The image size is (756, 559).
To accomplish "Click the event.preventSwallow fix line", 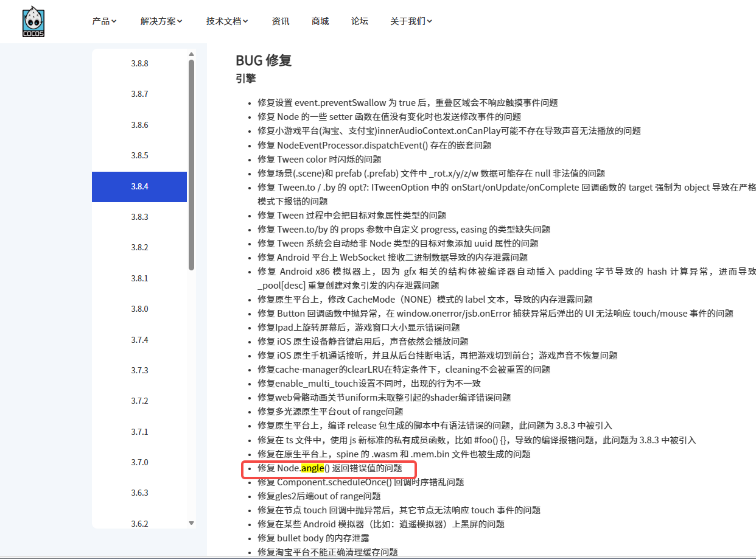I will coord(408,103).
